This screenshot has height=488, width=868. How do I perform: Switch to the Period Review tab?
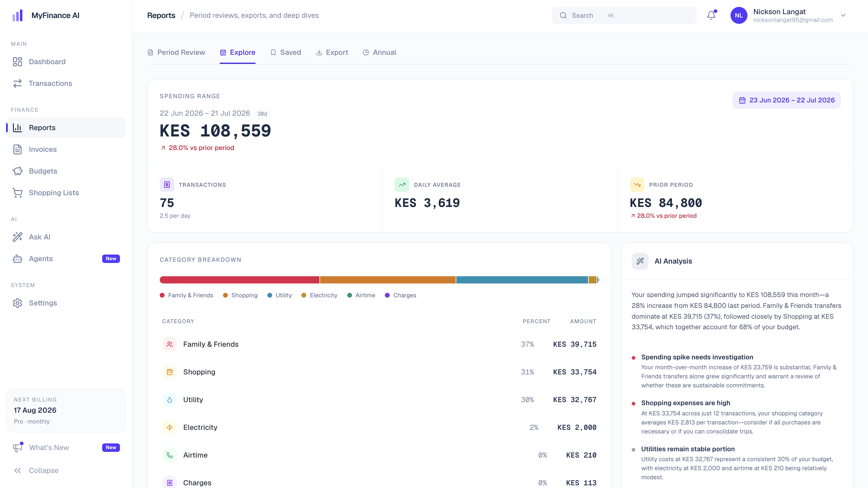(x=176, y=52)
